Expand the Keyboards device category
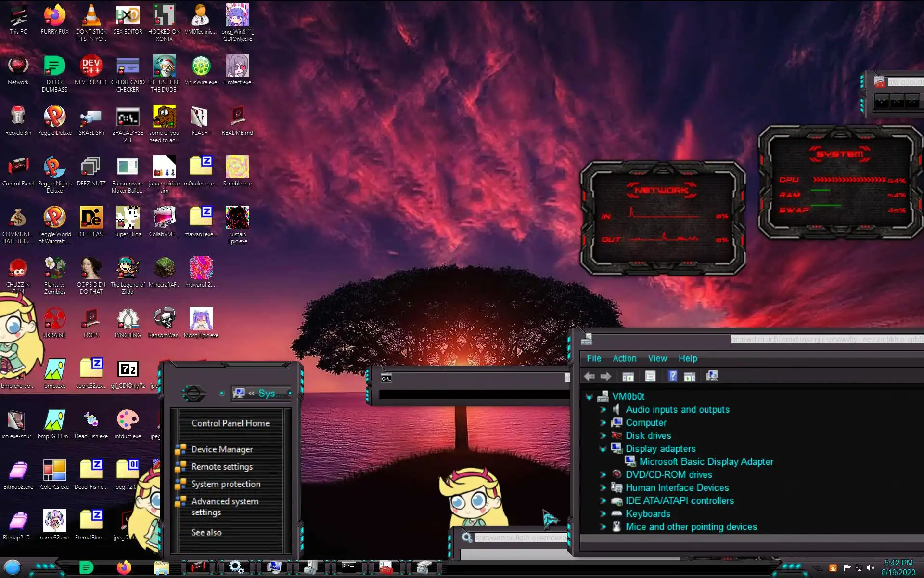Image resolution: width=924 pixels, height=578 pixels. [603, 513]
